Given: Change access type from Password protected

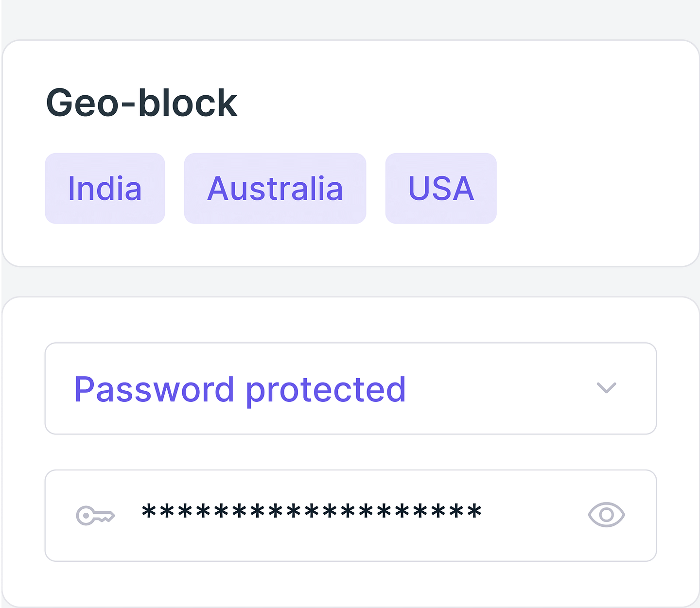Looking at the screenshot, I should tap(350, 389).
